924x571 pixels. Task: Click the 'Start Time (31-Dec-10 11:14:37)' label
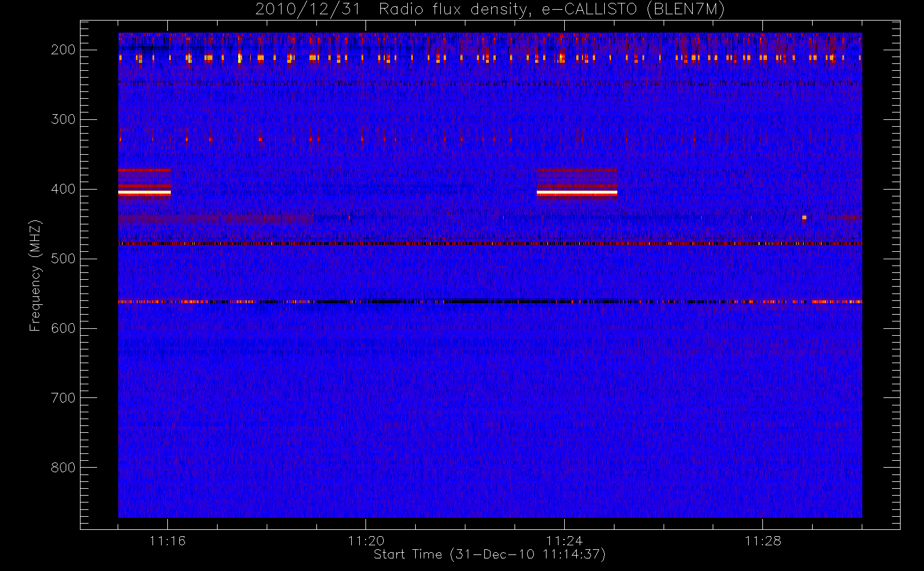pyautogui.click(x=489, y=554)
